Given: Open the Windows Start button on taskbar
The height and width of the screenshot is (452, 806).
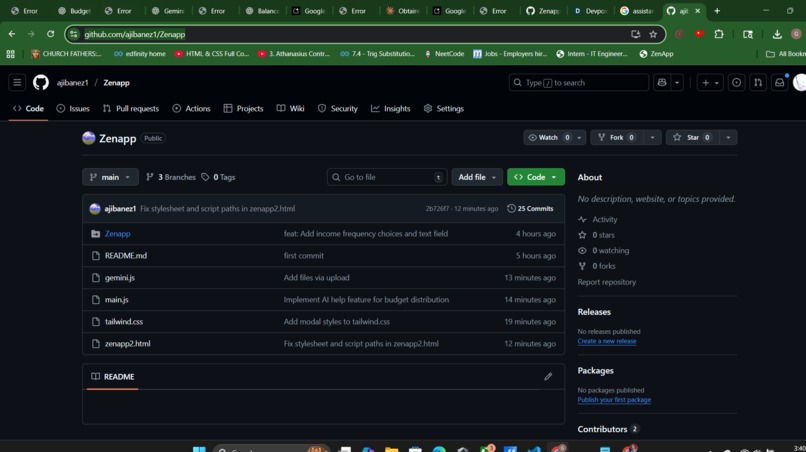Looking at the screenshot, I should tap(199, 449).
